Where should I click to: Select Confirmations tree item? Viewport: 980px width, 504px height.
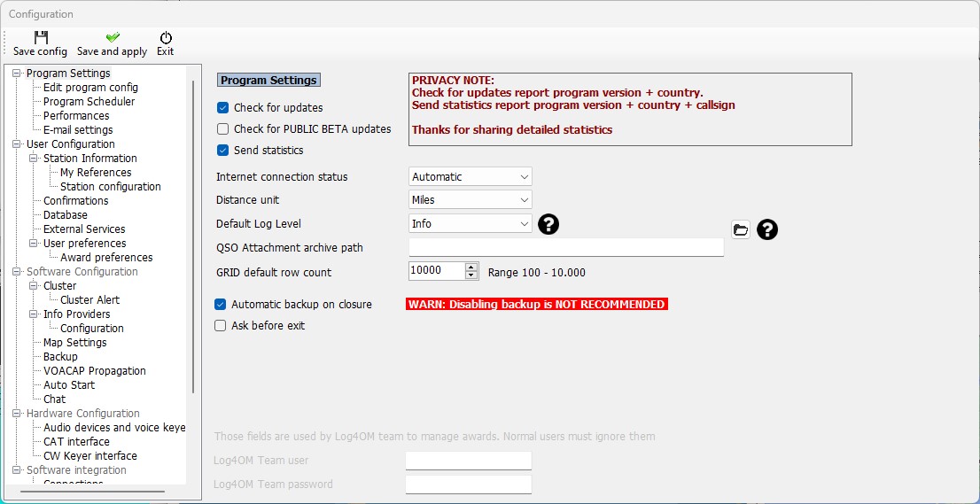[x=75, y=200]
